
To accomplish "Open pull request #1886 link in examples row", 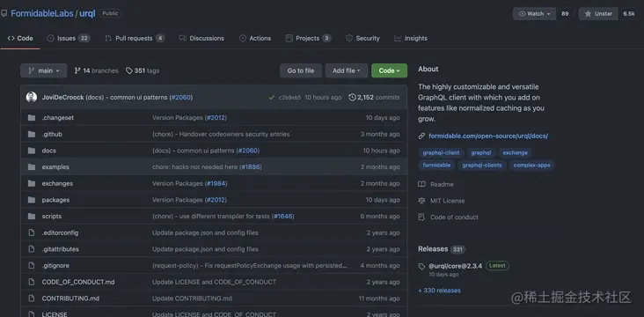I will click(252, 167).
